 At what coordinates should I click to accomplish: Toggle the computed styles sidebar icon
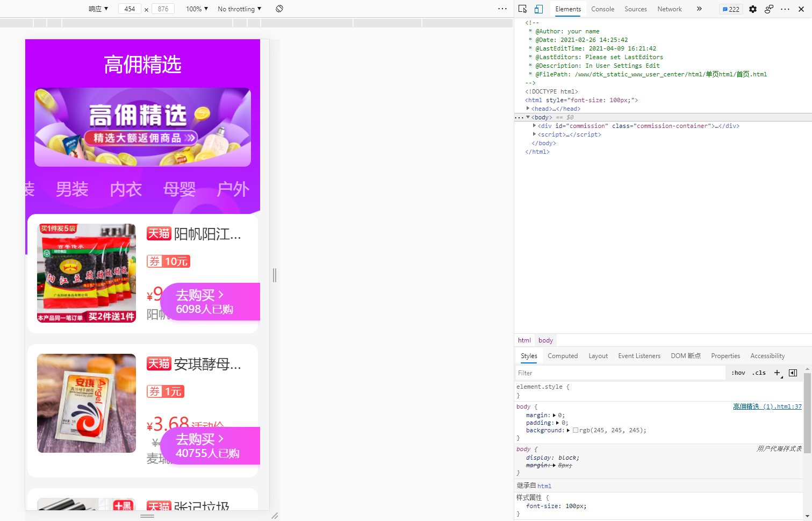coord(793,373)
